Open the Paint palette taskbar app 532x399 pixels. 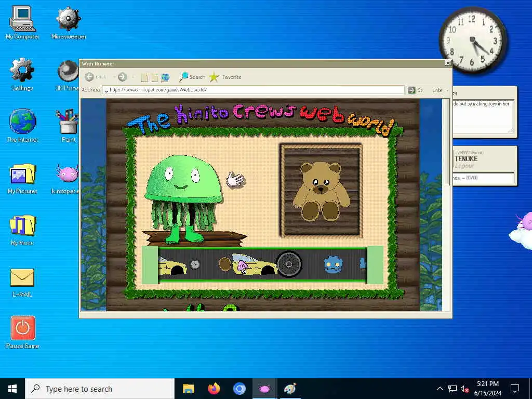(x=290, y=389)
